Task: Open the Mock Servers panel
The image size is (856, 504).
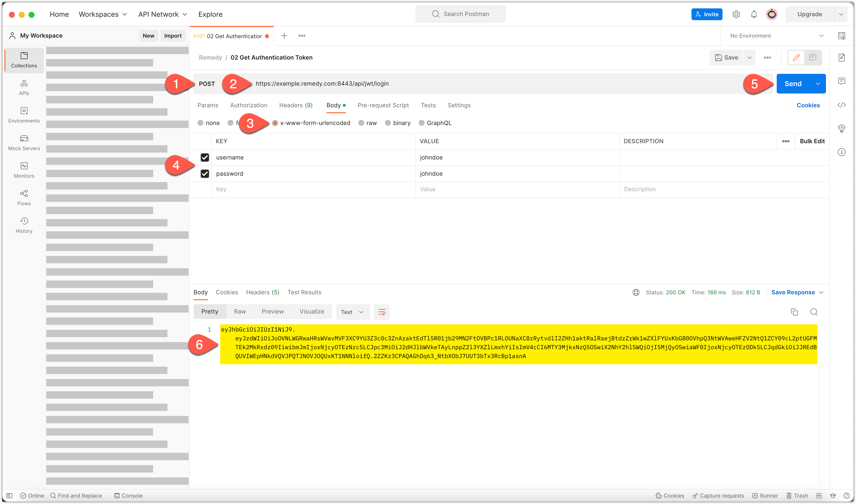Action: point(24,142)
